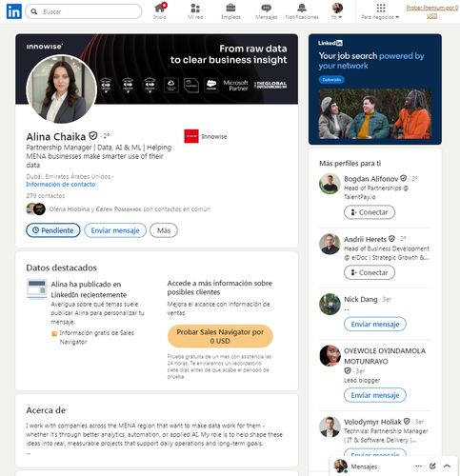Open Notificaciones bell icon

coord(302,11)
